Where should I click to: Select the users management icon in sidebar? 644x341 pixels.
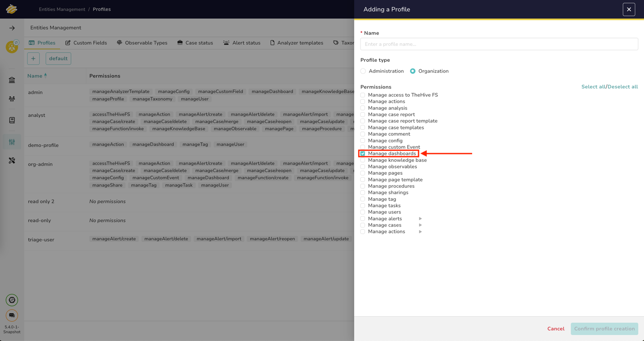12,99
